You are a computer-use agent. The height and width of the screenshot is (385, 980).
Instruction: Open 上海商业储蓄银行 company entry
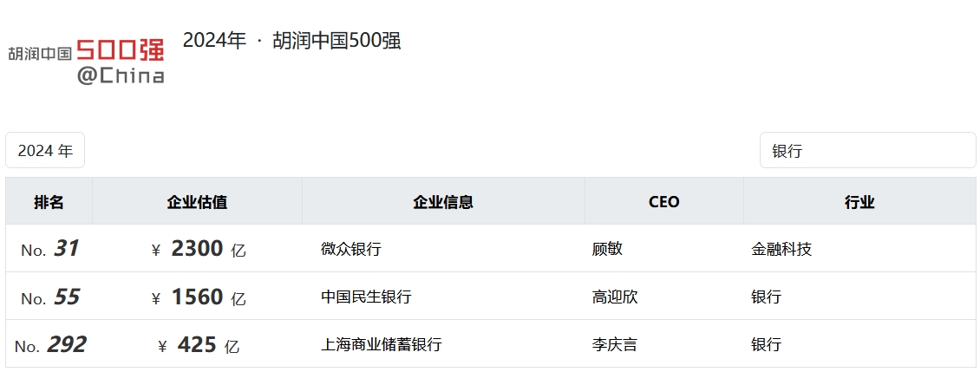[x=382, y=344]
